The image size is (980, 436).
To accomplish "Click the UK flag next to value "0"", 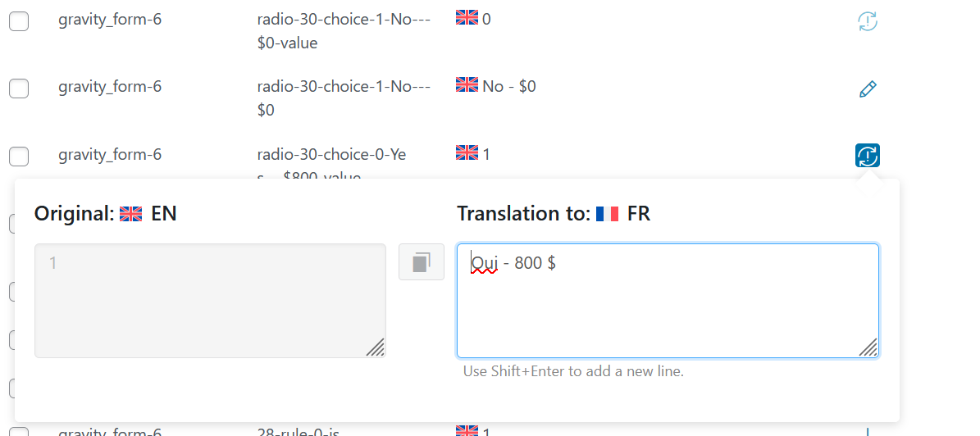I will point(467,18).
